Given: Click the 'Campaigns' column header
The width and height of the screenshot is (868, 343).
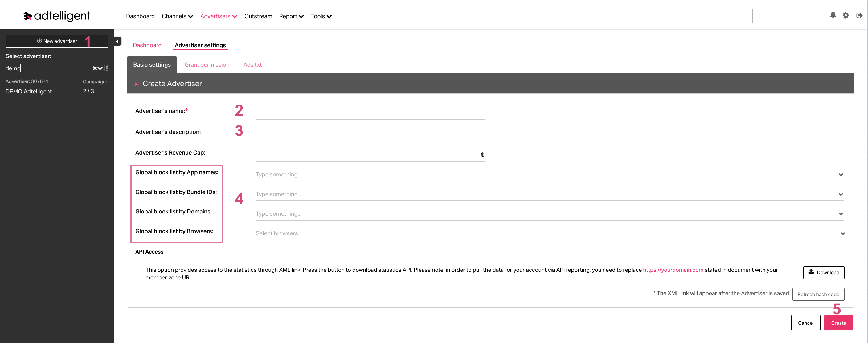Looking at the screenshot, I should (x=95, y=82).
